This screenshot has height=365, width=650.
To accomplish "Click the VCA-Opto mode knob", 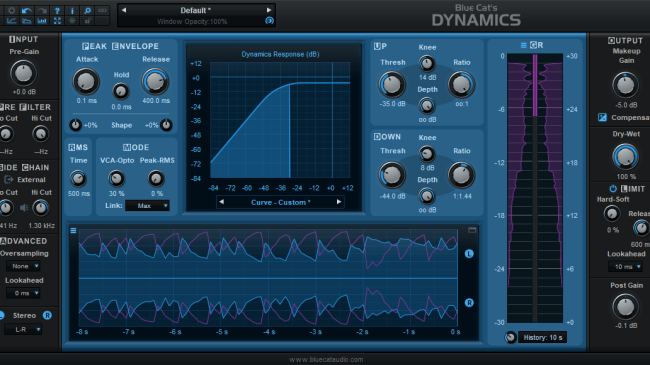I will coord(116,179).
